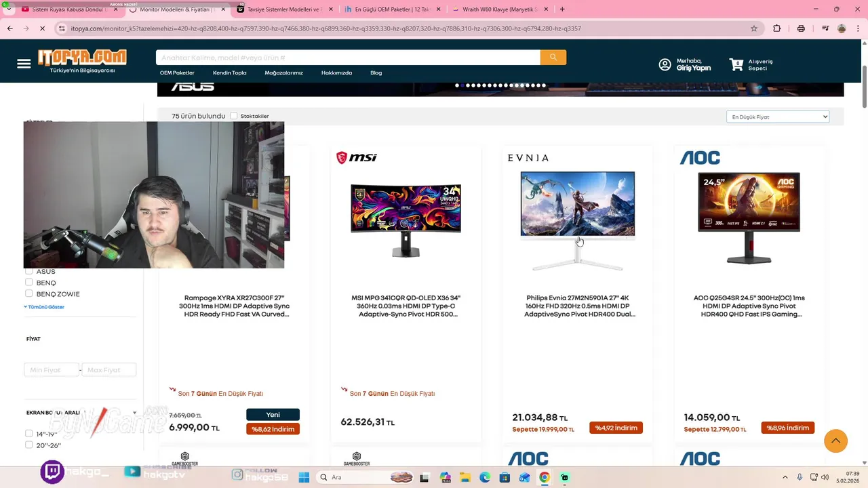The width and height of the screenshot is (868, 488).
Task: Open the Windows Start button
Action: 304,477
